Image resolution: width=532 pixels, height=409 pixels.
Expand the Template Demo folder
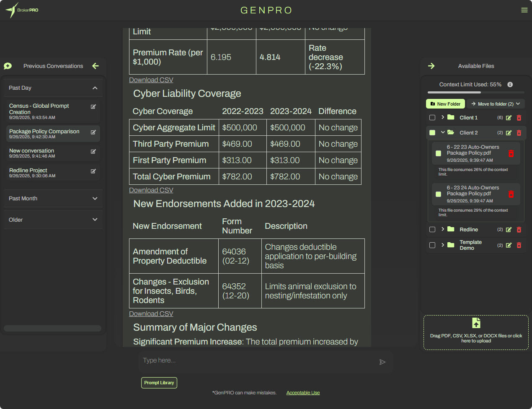[x=443, y=245]
